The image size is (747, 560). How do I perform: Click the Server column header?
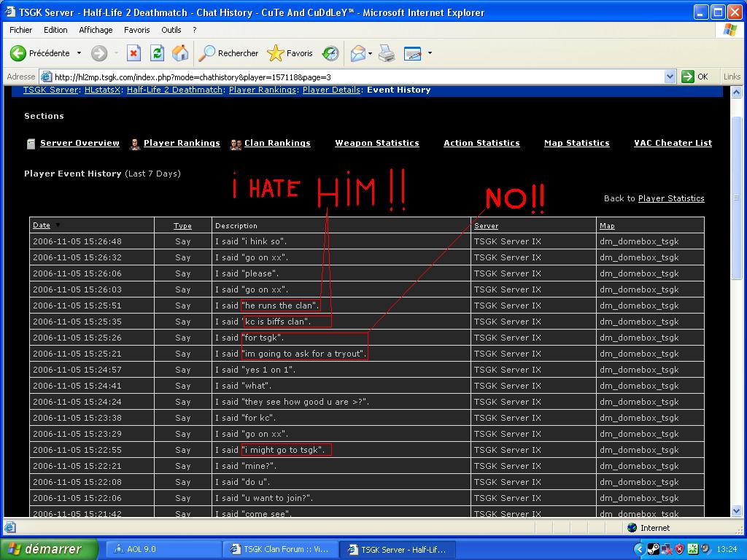tap(487, 225)
